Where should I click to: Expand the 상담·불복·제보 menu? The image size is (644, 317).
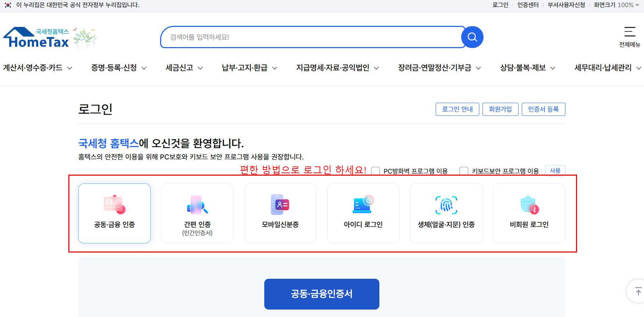coord(527,68)
